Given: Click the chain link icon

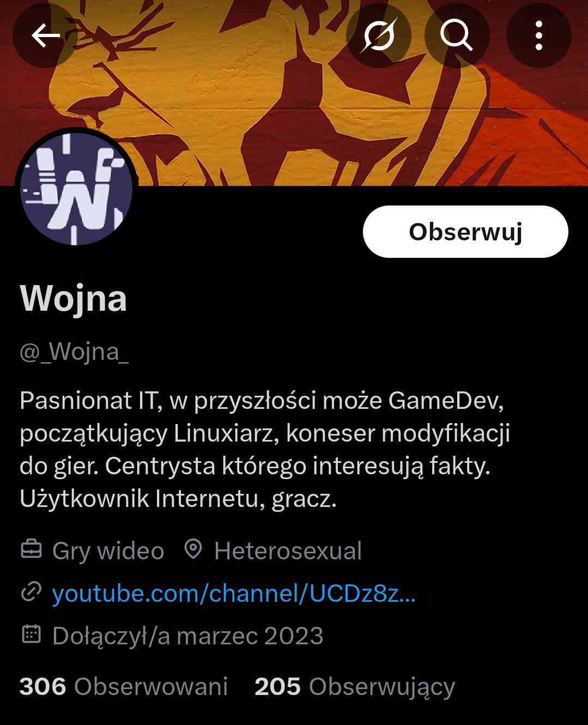Looking at the screenshot, I should click(x=31, y=592).
